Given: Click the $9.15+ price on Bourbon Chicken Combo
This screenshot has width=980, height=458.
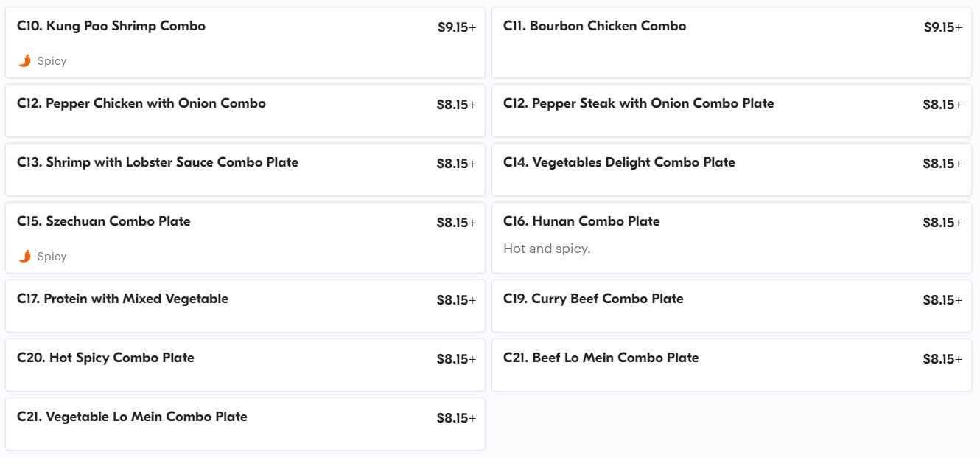Looking at the screenshot, I should click(x=942, y=27).
